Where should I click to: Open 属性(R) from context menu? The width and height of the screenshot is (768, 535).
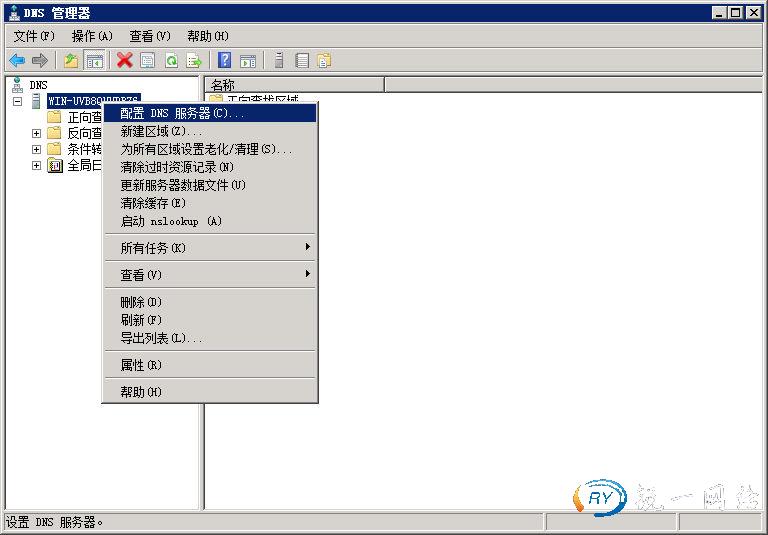[210, 365]
